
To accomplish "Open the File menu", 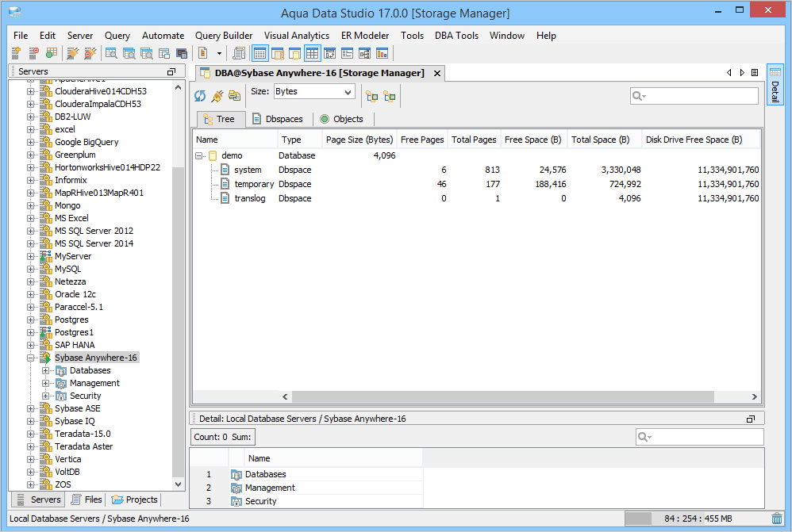I will point(21,36).
